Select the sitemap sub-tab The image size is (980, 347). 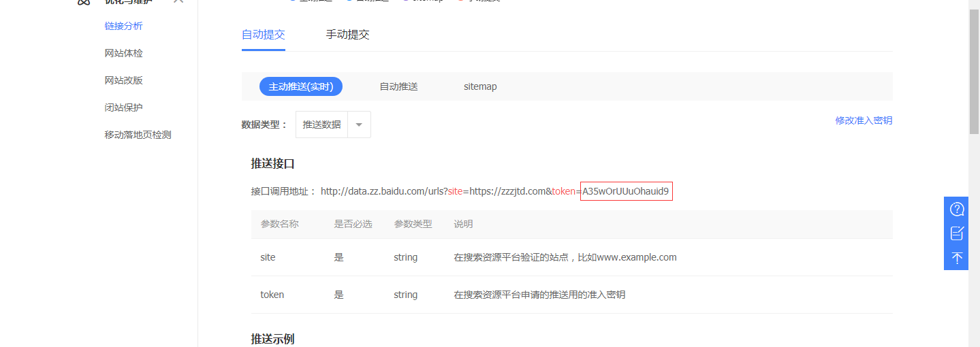480,86
